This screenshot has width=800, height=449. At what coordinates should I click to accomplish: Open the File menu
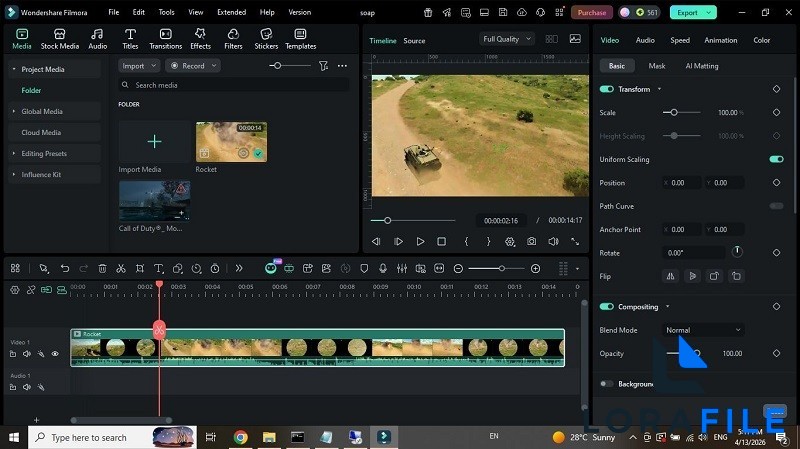[x=114, y=12]
